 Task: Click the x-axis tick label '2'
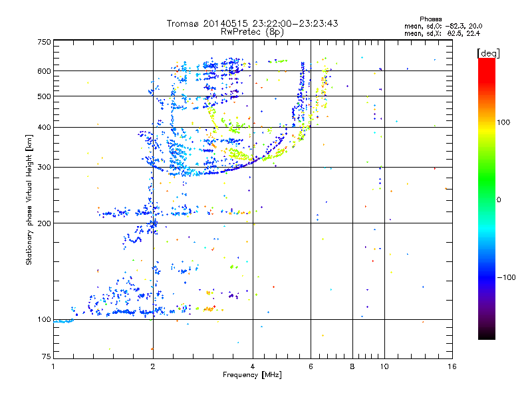[x=153, y=366]
